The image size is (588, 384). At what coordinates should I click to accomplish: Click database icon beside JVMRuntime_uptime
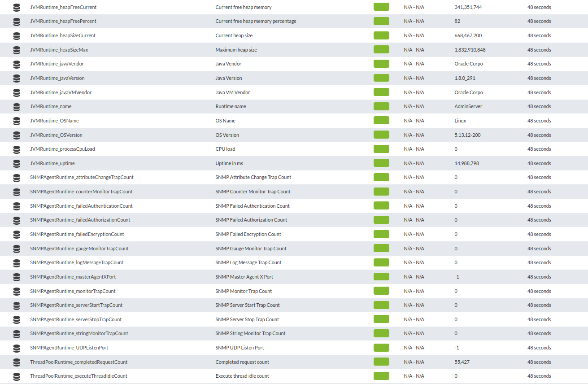click(17, 164)
